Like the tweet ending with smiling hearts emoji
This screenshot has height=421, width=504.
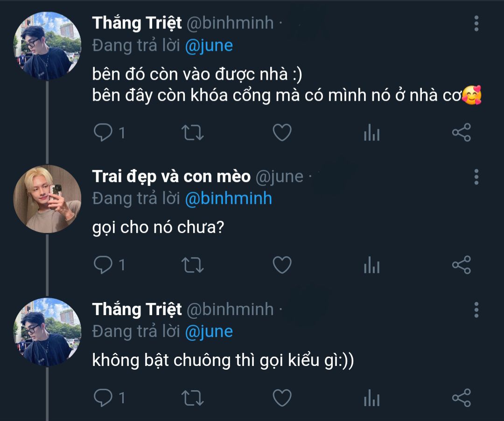[x=282, y=133]
